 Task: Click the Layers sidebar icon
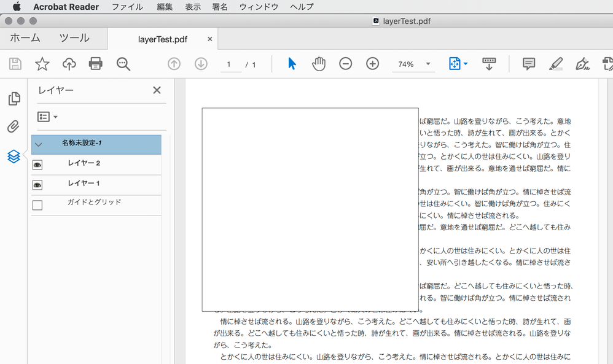click(x=14, y=157)
